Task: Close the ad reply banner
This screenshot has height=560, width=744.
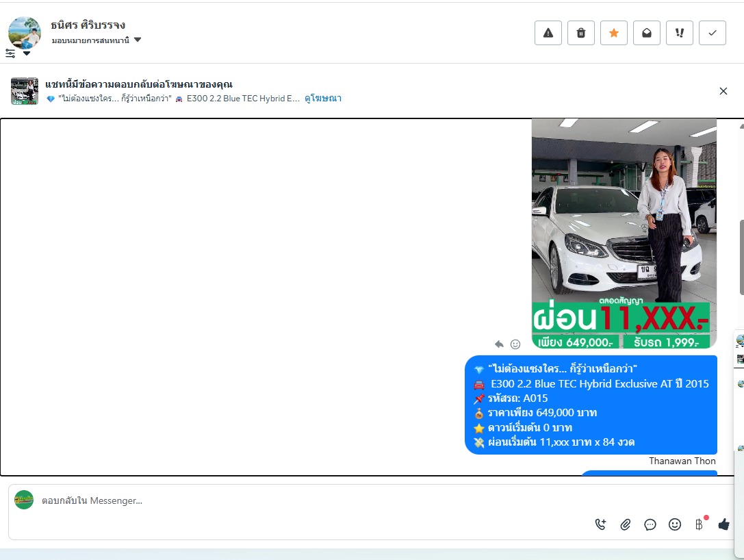Action: click(x=723, y=90)
